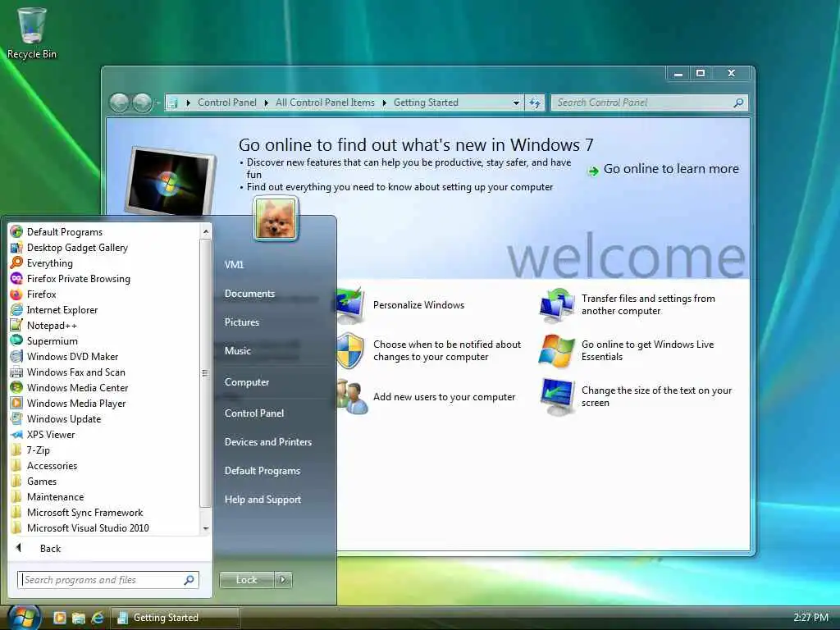Open Default Programs icon in program list

(x=16, y=231)
